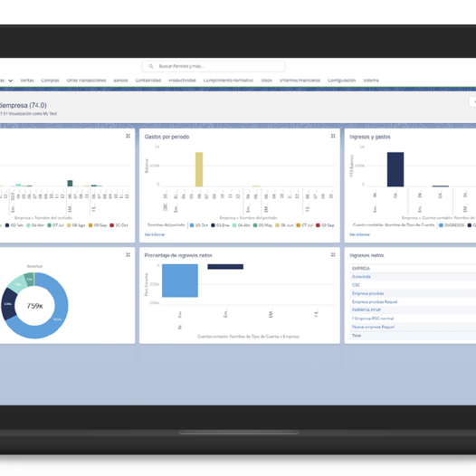Expand the donut chart panel showing 759k
This screenshot has width=476, height=476.
129,254
